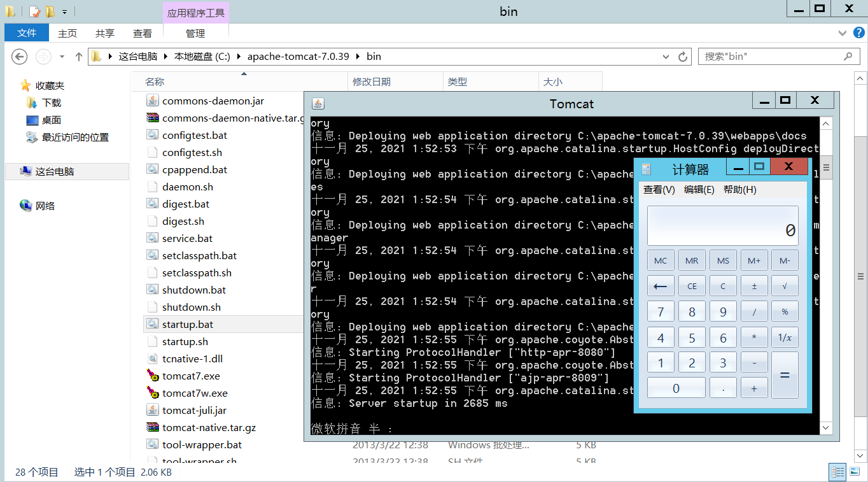Open the 管理 ribbon tab
Image resolution: width=868 pixels, height=482 pixels.
[195, 33]
